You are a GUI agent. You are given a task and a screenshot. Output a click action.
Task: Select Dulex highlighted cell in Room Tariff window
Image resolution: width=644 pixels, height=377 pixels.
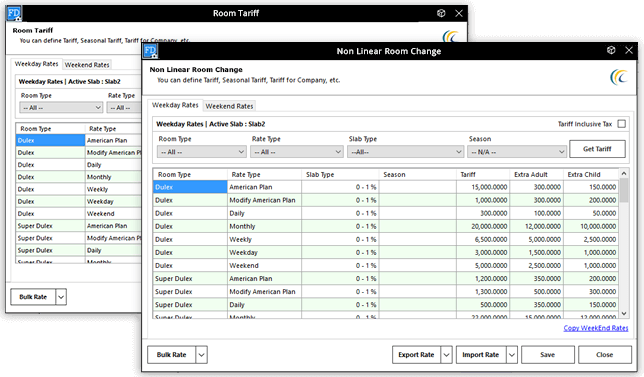(x=50, y=140)
